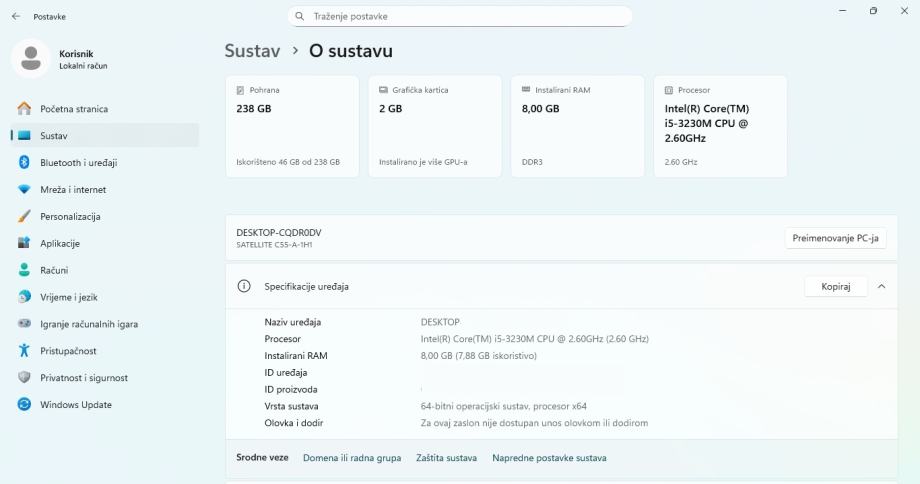Screen dimensions: 920x484
Task: Open Računi in the sidebar
Action: click(54, 270)
